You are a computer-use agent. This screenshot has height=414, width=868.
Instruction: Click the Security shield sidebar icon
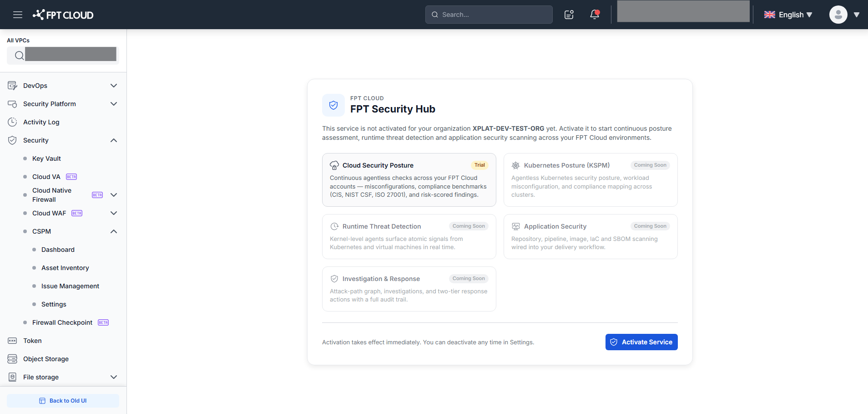12,140
